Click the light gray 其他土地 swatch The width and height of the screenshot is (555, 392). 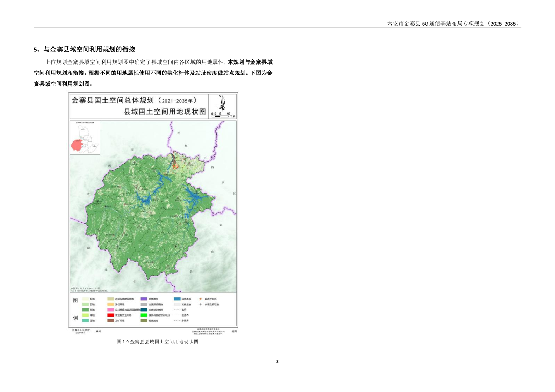pyautogui.click(x=177, y=304)
